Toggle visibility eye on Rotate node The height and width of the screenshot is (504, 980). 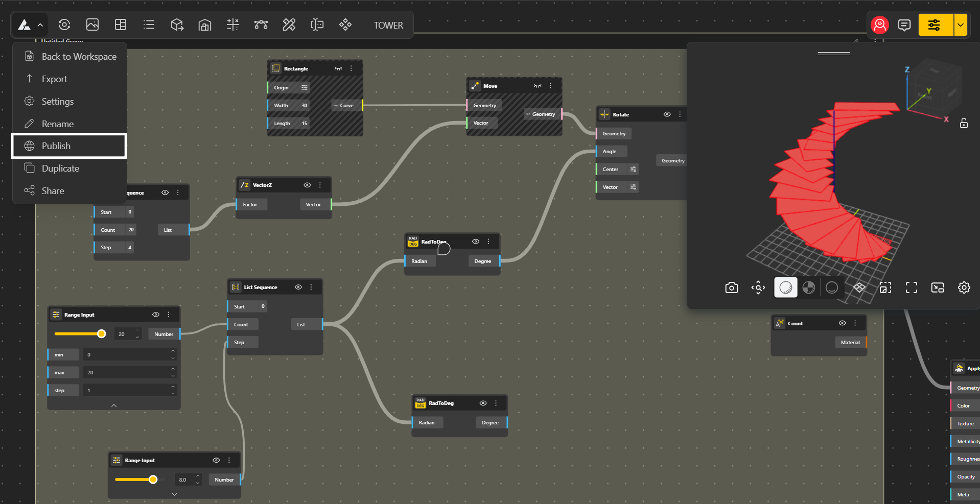point(667,114)
